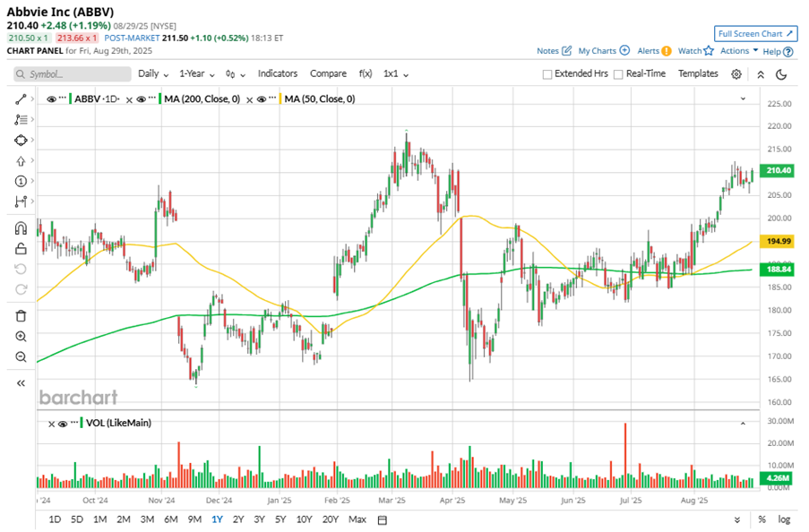This screenshot has height=532, width=809.
Task: Collapse the drawing tools sidebar
Action: pyautogui.click(x=21, y=382)
